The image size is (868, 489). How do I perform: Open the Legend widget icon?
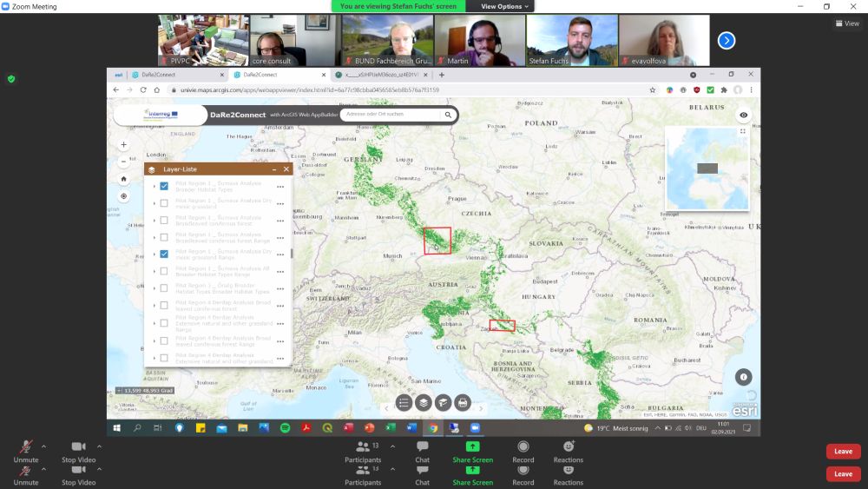(404, 403)
